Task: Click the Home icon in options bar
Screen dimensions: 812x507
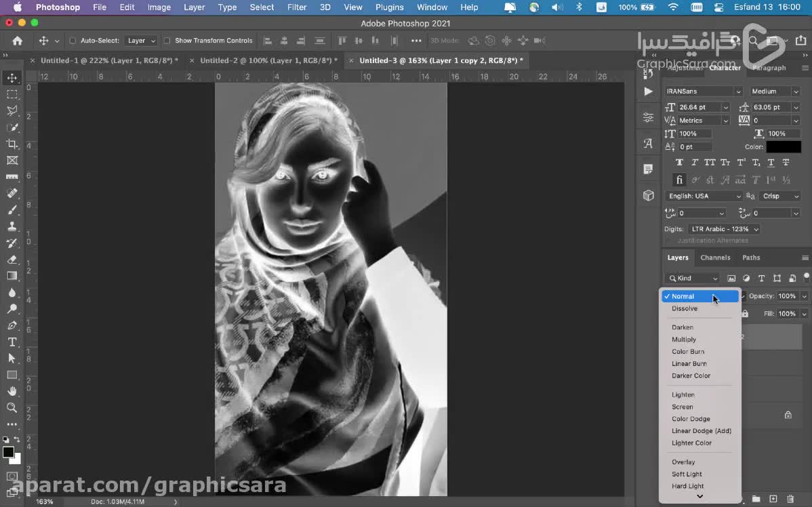Action: [x=17, y=41]
